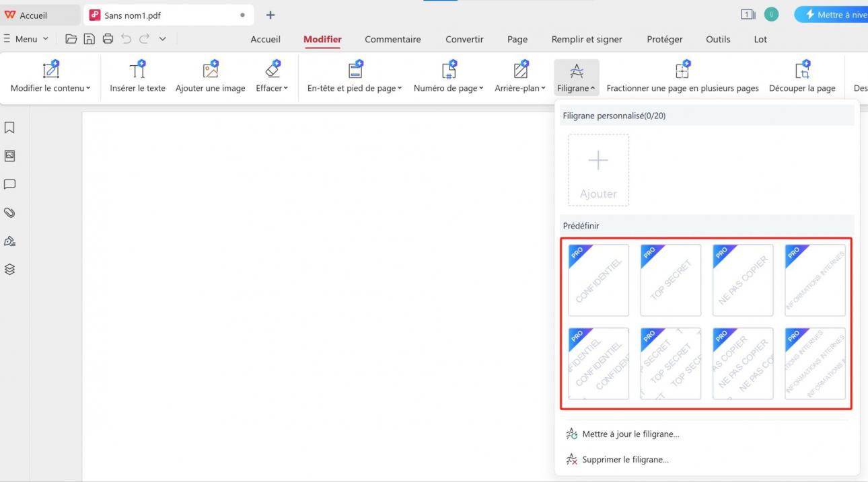Click Mettre à jour le filigrane

pyautogui.click(x=630, y=434)
